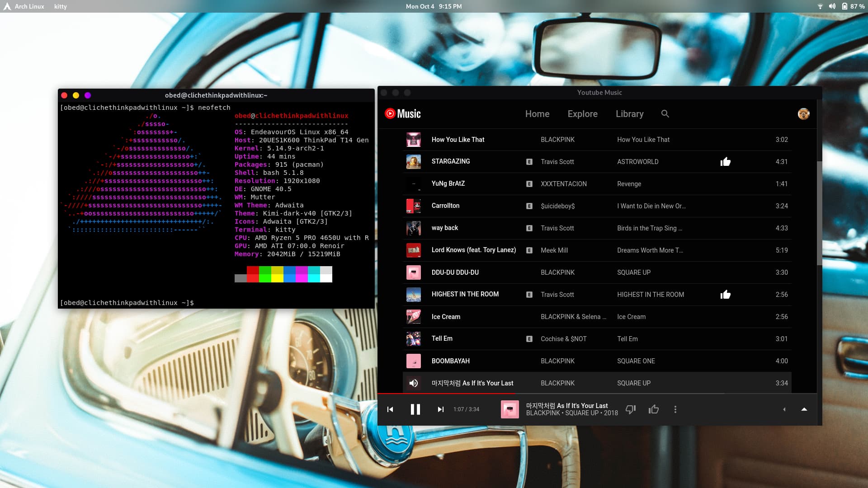Viewport: 868px width, 488px height.
Task: Open the Wi-Fi indicator in system tray
Action: point(820,6)
